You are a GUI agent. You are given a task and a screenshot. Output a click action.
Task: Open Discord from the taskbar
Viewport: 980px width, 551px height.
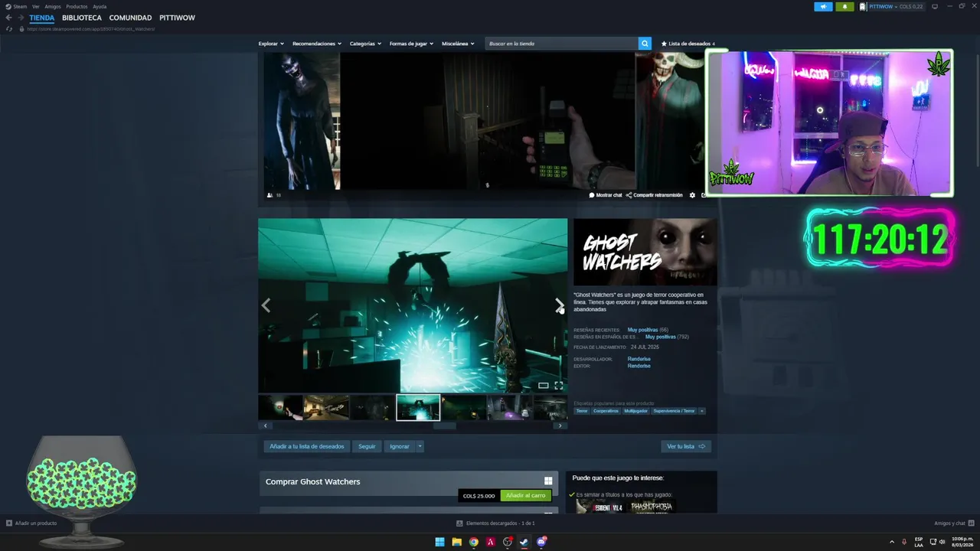[x=541, y=542]
